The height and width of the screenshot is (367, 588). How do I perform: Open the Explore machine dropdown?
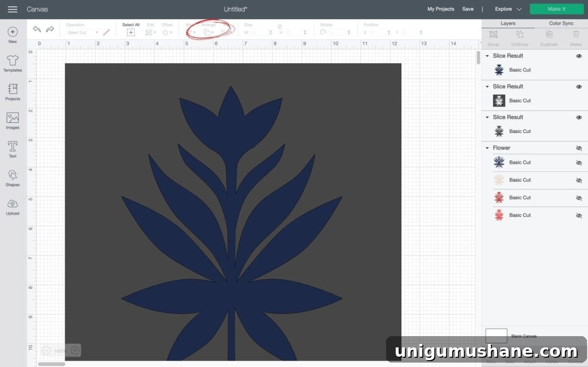click(508, 9)
